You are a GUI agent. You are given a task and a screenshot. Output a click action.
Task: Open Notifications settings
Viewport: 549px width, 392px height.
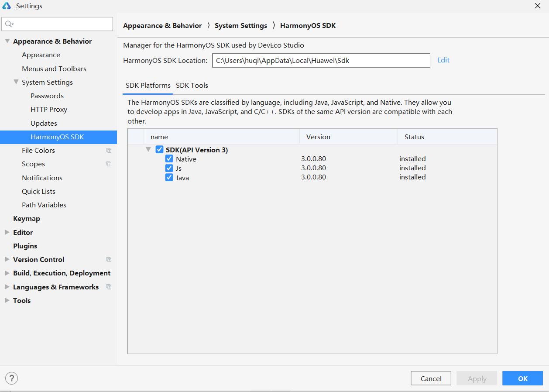click(42, 178)
